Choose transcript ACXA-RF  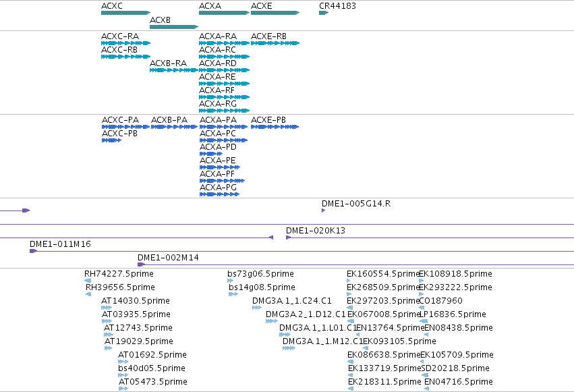coord(224,97)
